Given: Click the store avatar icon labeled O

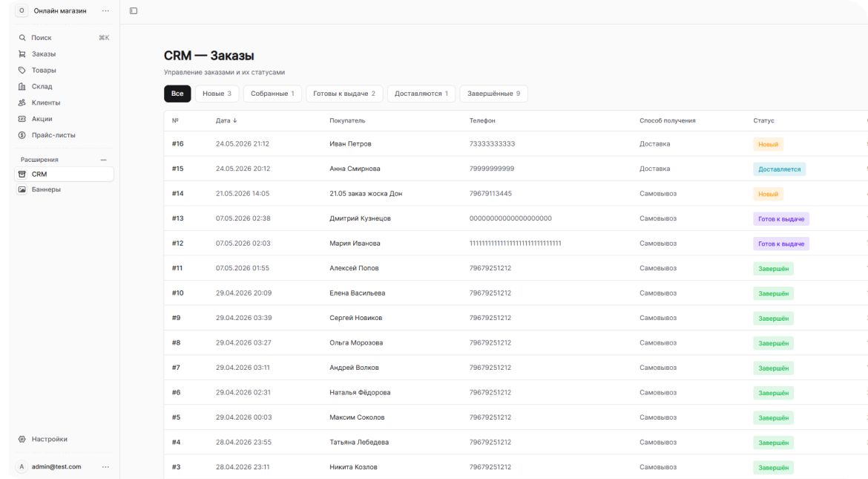Looking at the screenshot, I should point(22,10).
